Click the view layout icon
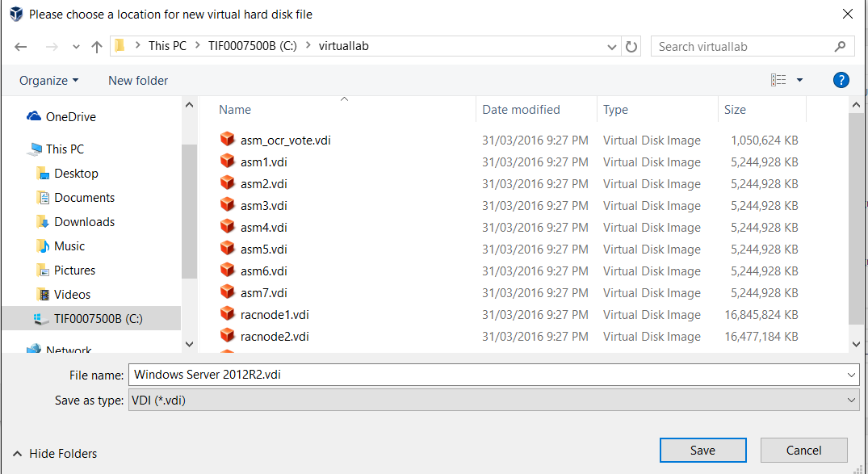Screen dimensions: 868x474 778,80
